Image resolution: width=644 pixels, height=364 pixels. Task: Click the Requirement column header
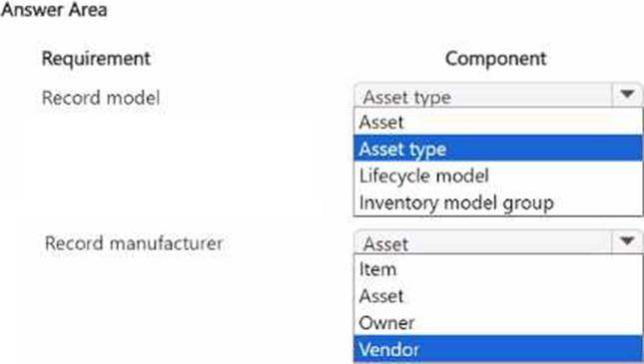click(96, 59)
